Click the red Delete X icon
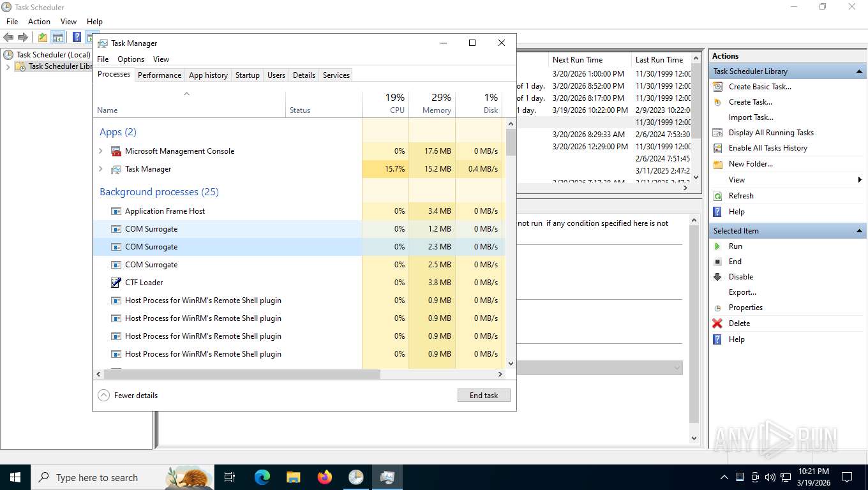Image resolution: width=868 pixels, height=490 pixels. point(718,323)
